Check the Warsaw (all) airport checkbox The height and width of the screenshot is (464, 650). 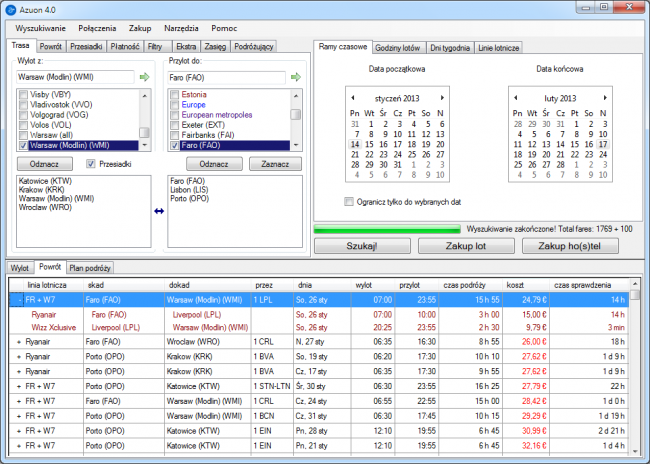[22, 135]
